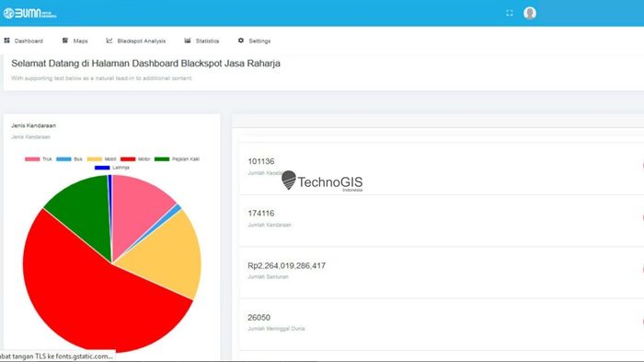Click the Dashboard grid icon
Screen dimensions: 644x362
(x=7, y=41)
